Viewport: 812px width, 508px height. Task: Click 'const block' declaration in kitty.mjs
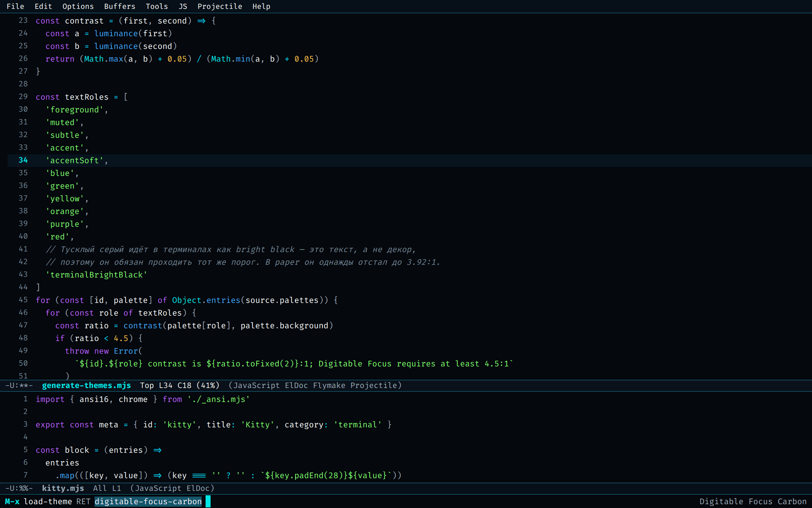click(62, 450)
